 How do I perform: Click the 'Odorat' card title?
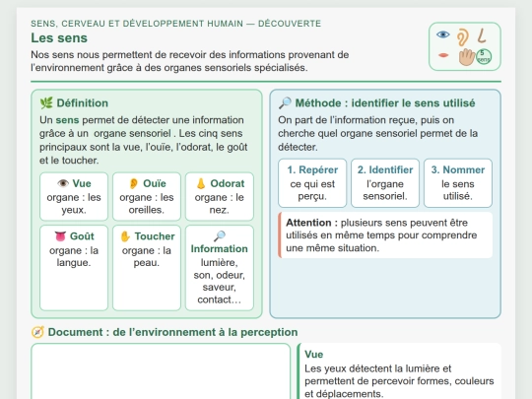click(x=228, y=183)
